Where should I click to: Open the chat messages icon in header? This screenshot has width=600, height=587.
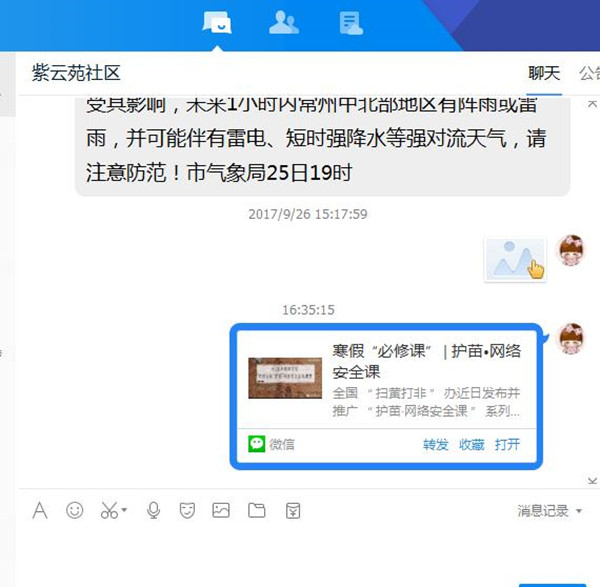click(x=217, y=22)
